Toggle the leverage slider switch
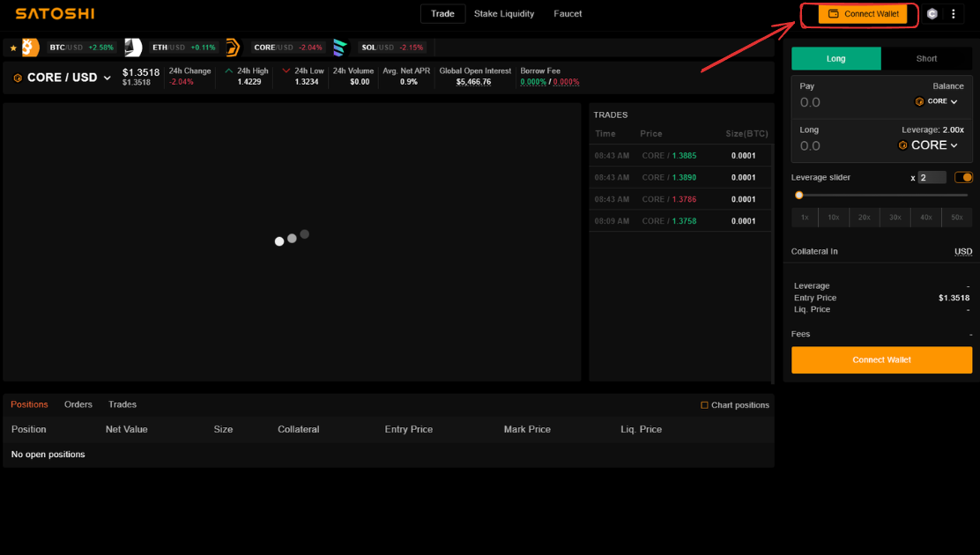Image resolution: width=980 pixels, height=555 pixels. (963, 177)
